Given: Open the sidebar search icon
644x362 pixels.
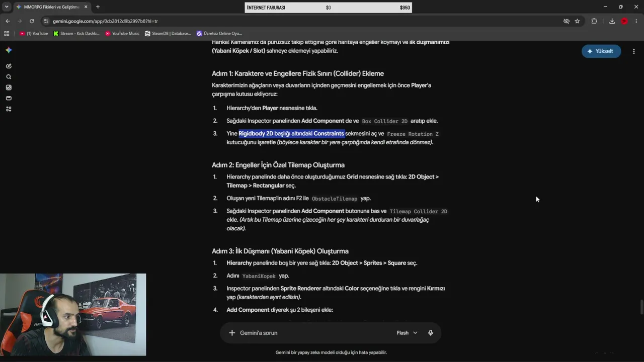Looking at the screenshot, I should click(9, 77).
